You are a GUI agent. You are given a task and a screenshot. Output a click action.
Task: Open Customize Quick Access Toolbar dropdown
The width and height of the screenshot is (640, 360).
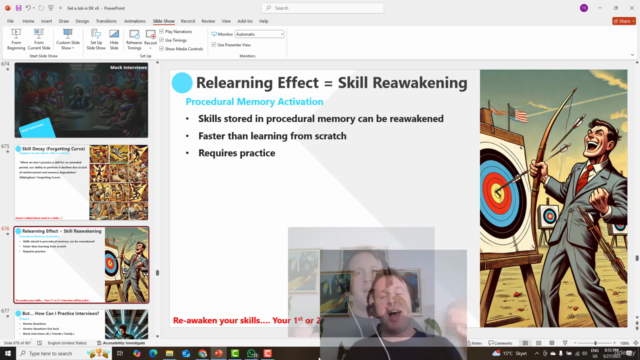tap(60, 8)
